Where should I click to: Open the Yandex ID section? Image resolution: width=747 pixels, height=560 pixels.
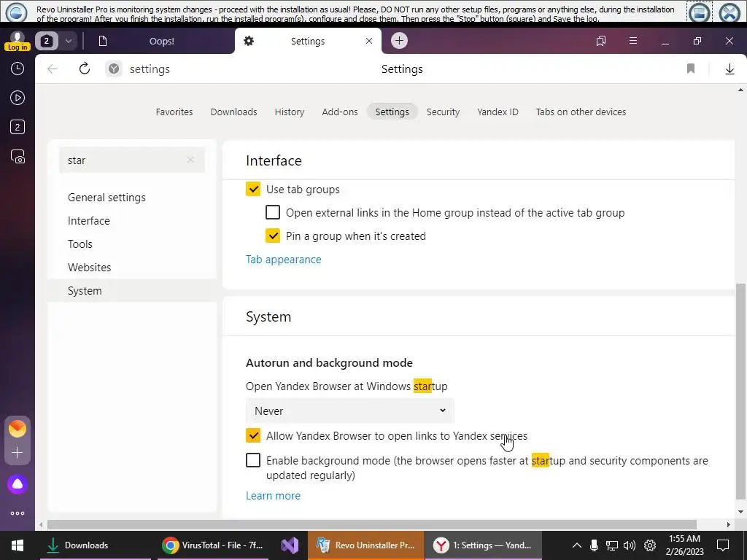pos(498,112)
